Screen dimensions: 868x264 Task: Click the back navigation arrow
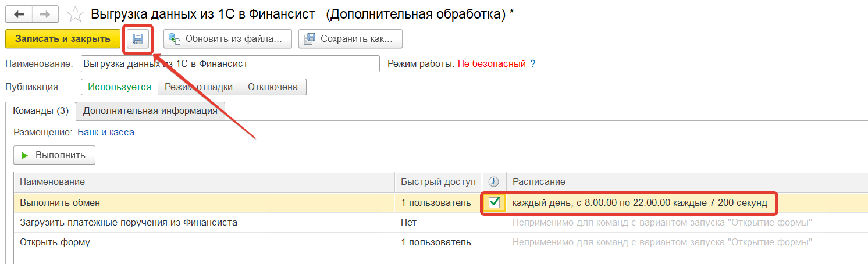(x=19, y=14)
